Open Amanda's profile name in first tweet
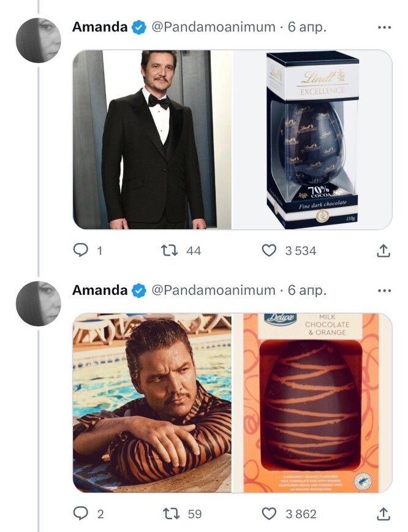This screenshot has height=532, width=408. pyautogui.click(x=100, y=28)
